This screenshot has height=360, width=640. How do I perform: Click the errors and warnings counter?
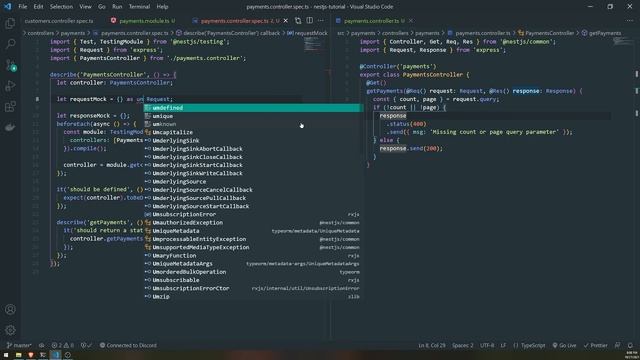(x=62, y=345)
